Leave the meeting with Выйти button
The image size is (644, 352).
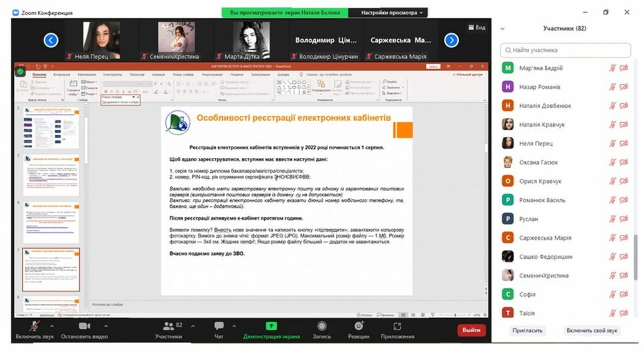pyautogui.click(x=471, y=330)
